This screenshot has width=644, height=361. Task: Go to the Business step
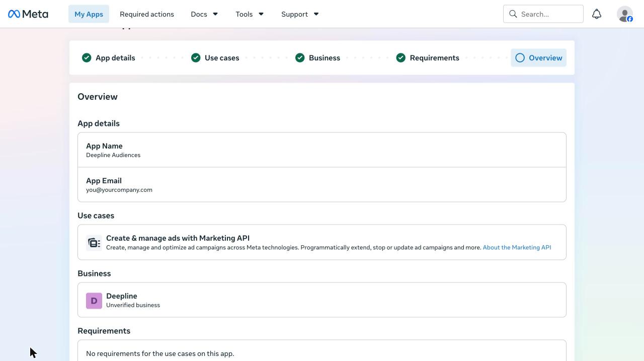(x=325, y=58)
